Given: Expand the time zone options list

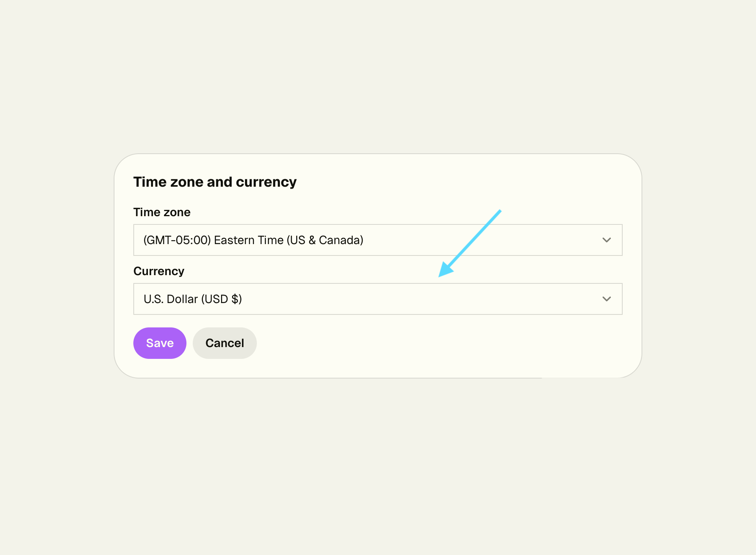Looking at the screenshot, I should point(607,240).
